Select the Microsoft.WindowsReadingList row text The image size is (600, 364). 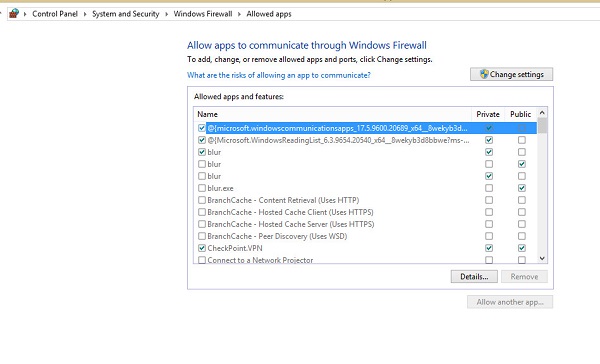[338, 140]
